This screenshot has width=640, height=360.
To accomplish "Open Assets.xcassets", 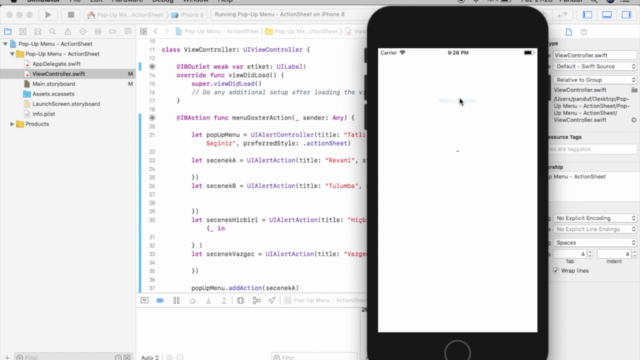I will (x=53, y=94).
